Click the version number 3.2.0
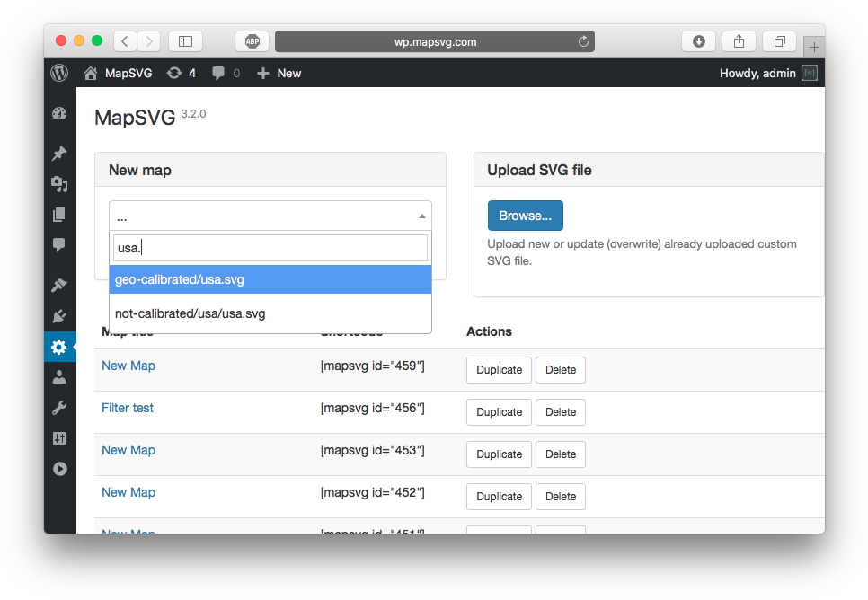 [x=194, y=114]
